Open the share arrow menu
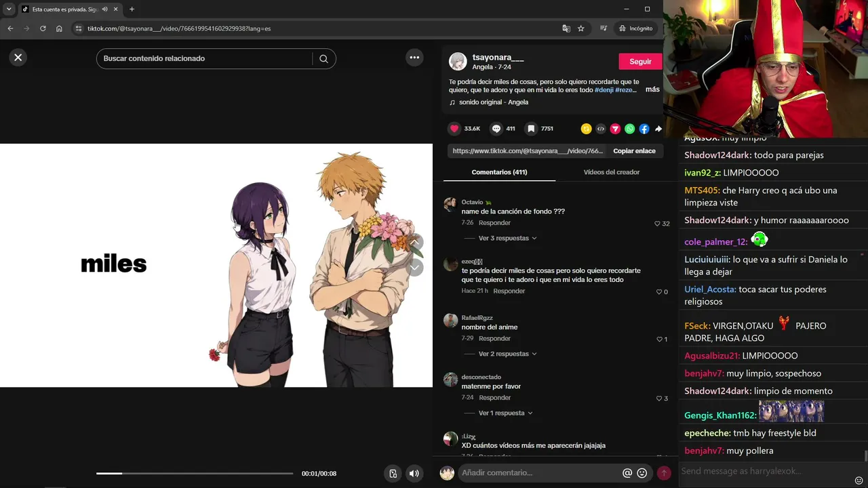The image size is (868, 488). (x=658, y=129)
